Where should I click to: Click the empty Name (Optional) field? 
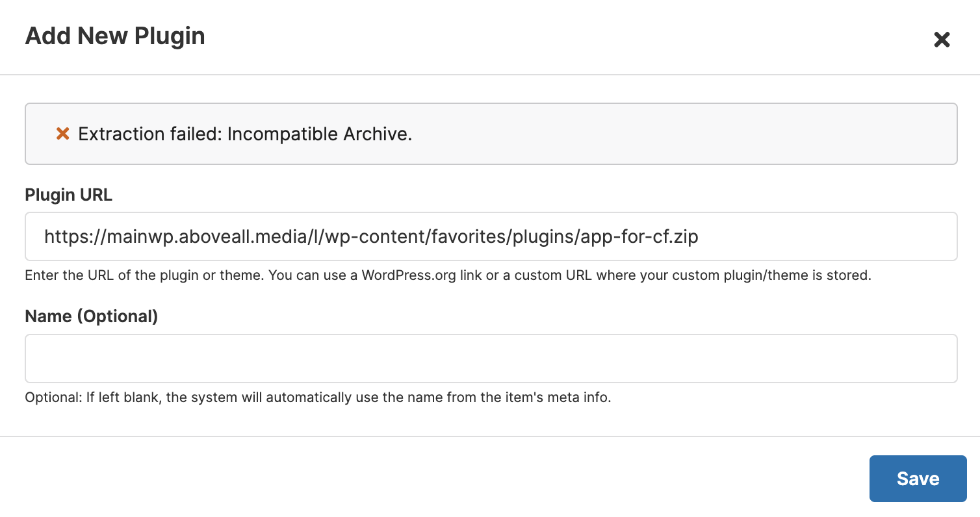click(x=491, y=359)
